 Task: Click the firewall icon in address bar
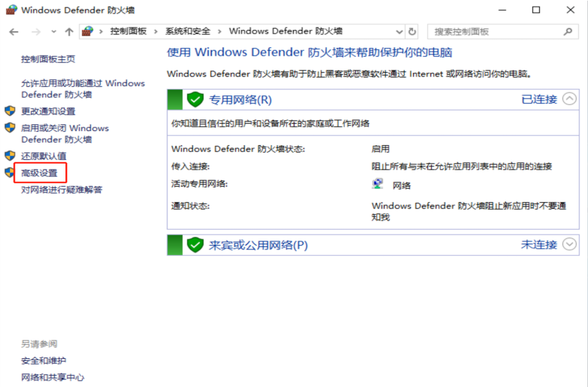tap(87, 31)
